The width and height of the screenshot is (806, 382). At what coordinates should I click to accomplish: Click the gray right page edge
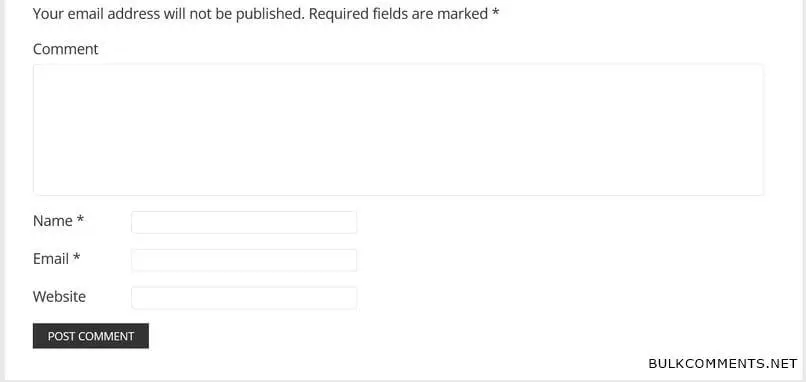(x=804, y=191)
